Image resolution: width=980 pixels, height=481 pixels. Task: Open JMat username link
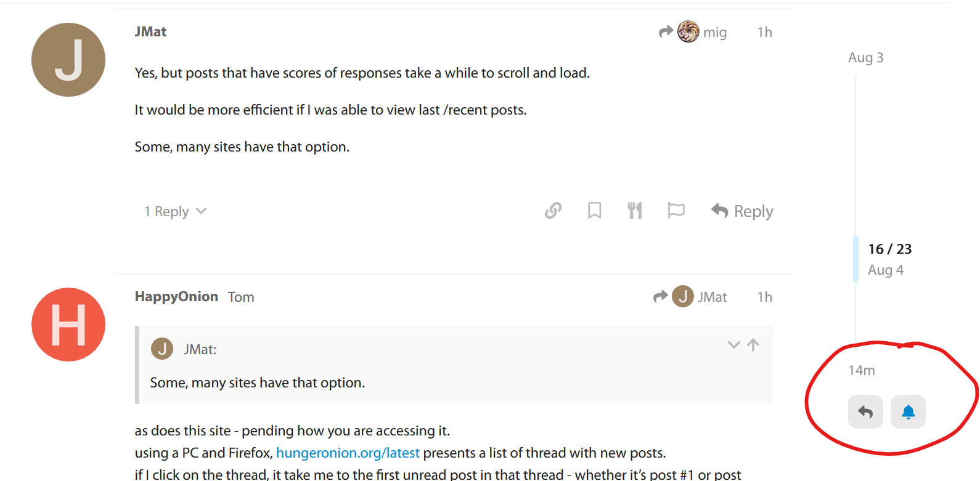click(150, 31)
